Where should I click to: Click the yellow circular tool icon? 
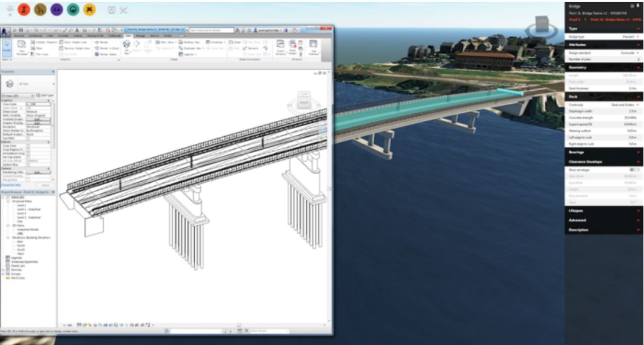tap(90, 9)
